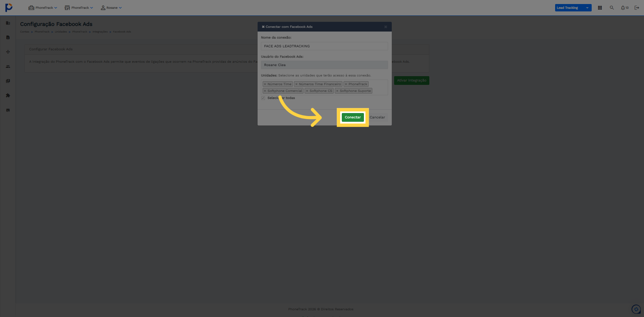The height and width of the screenshot is (317, 644).
Task: Click the Ativar integração button
Action: pos(412,81)
